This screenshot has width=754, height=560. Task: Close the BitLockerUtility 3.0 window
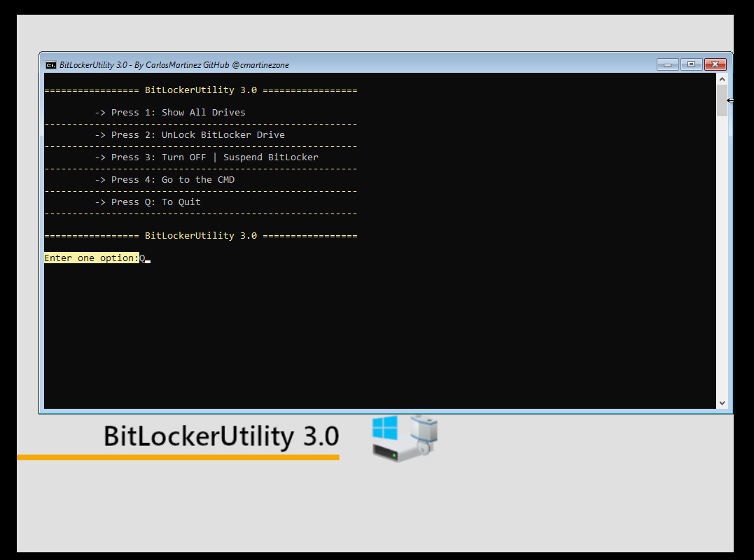click(715, 64)
